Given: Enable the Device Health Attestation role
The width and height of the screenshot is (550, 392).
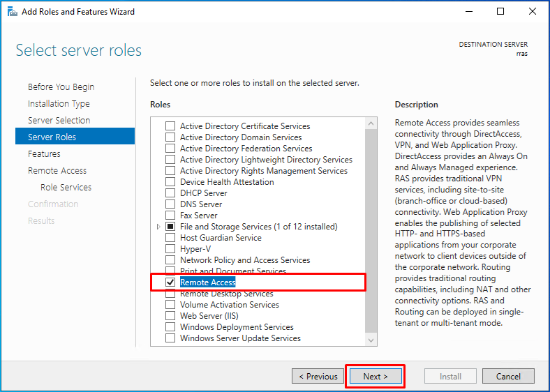Looking at the screenshot, I should pyautogui.click(x=170, y=182).
